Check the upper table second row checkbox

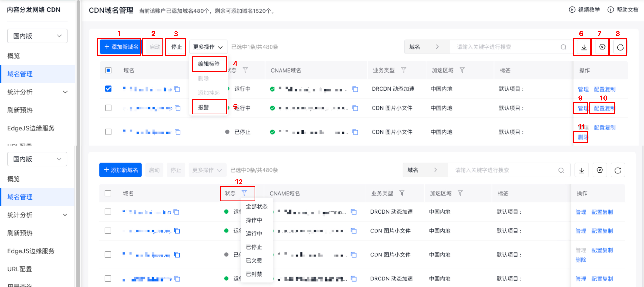tap(108, 108)
